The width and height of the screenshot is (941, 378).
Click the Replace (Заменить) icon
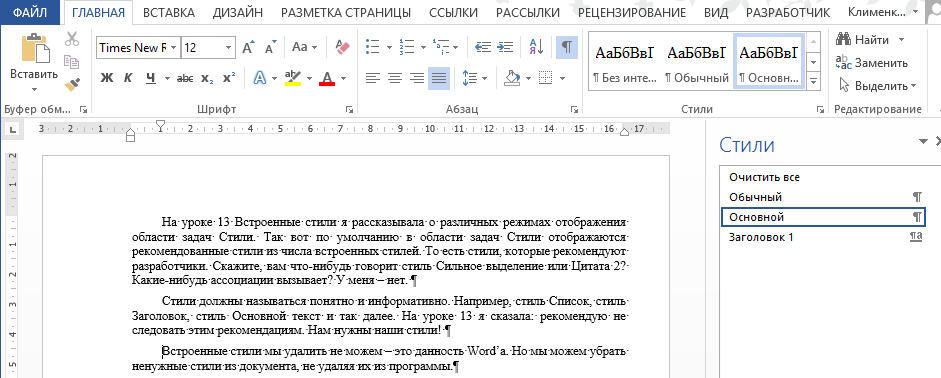click(x=844, y=62)
